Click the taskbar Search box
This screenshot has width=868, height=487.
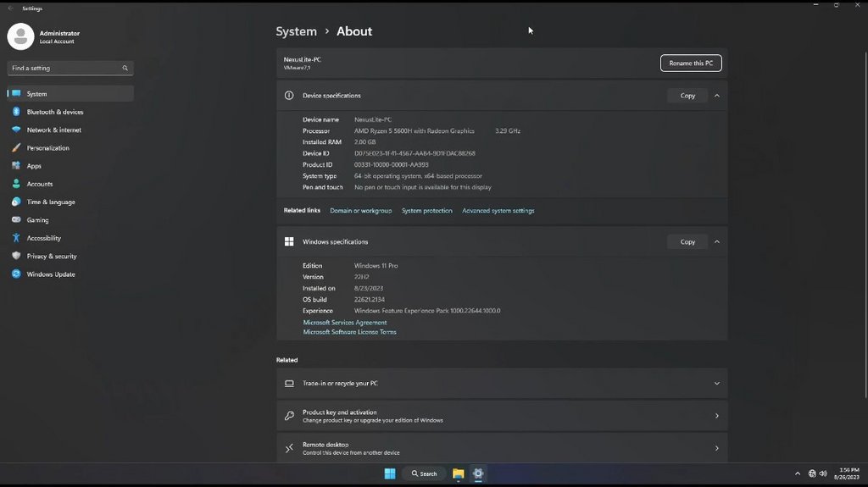425,473
